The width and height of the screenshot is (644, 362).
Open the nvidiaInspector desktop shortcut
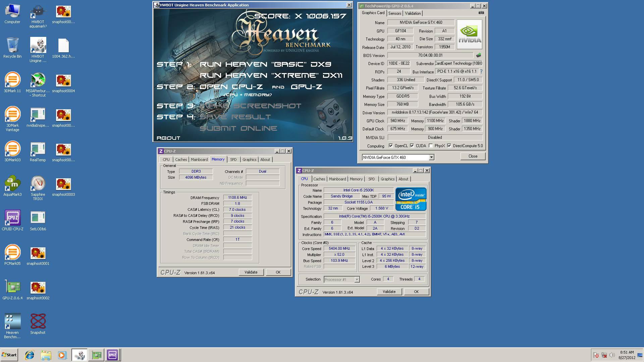coord(38,117)
